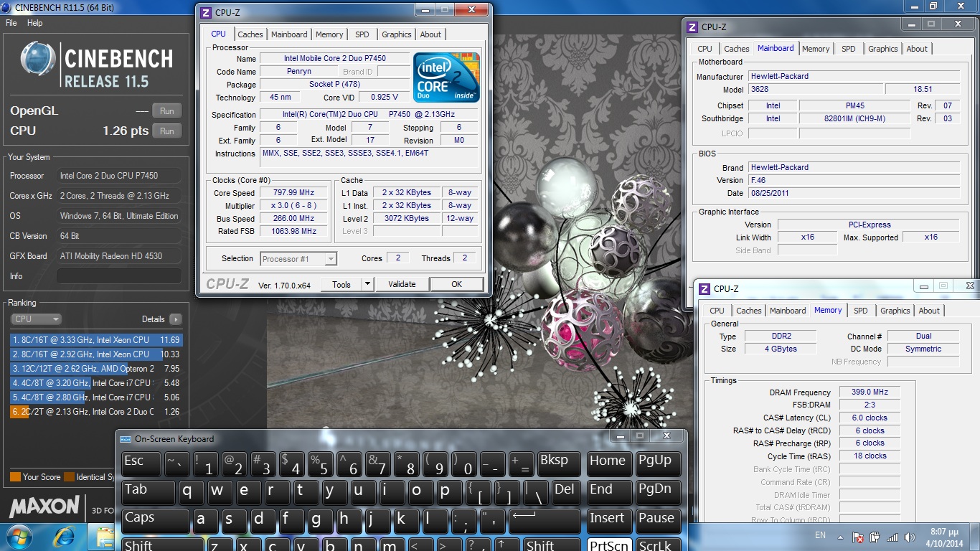Click the Tools button in CPU-Z
Viewport: 980px width, 551px height.
click(x=341, y=284)
